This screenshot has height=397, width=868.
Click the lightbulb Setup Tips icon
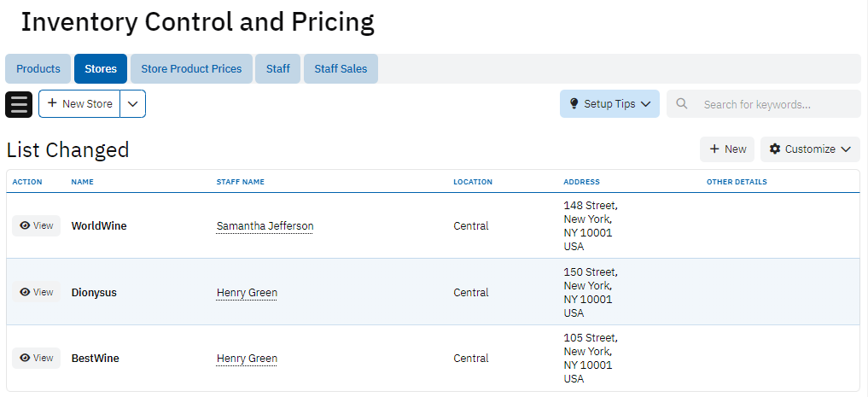point(574,104)
